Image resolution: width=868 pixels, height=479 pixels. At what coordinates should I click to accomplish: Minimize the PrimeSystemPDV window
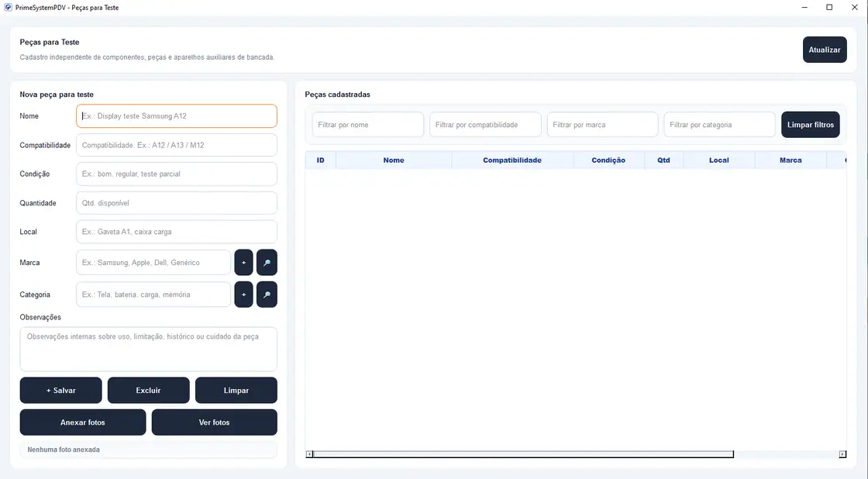[x=804, y=7]
